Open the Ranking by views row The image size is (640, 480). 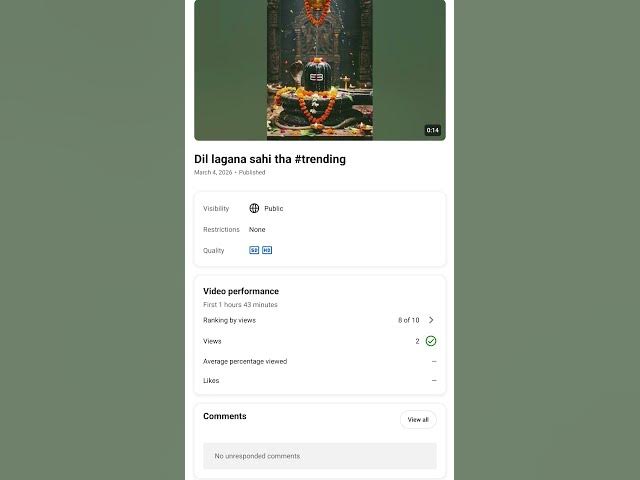pos(320,320)
